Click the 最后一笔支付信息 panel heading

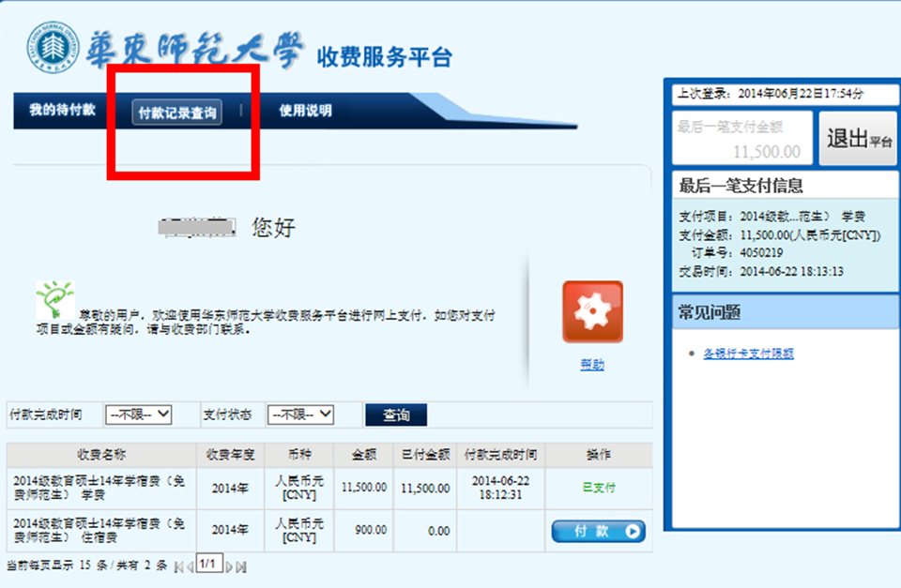click(x=741, y=186)
